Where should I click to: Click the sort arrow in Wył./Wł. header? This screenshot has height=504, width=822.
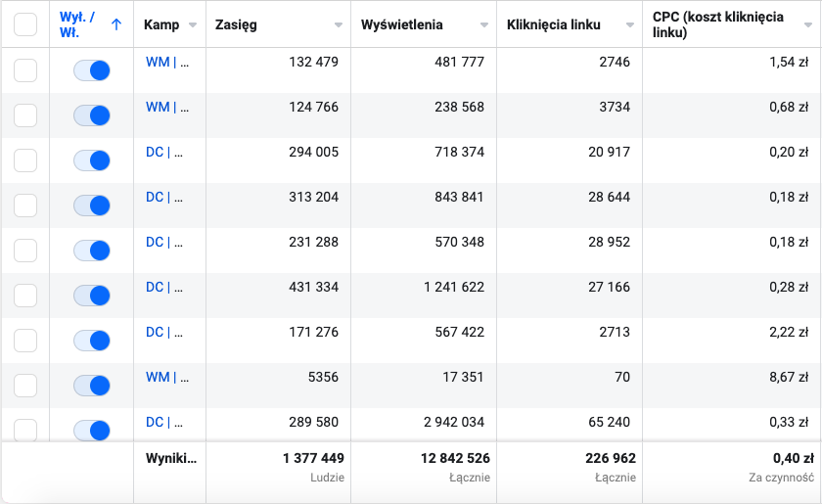tap(116, 24)
